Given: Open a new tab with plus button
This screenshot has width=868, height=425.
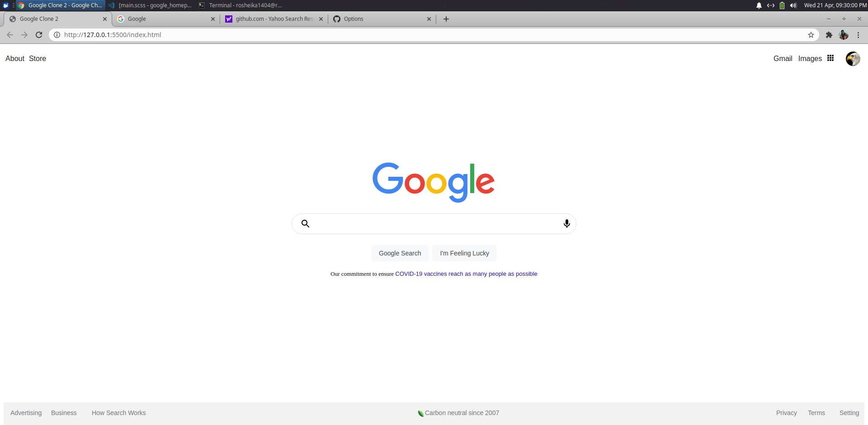Looking at the screenshot, I should [446, 19].
